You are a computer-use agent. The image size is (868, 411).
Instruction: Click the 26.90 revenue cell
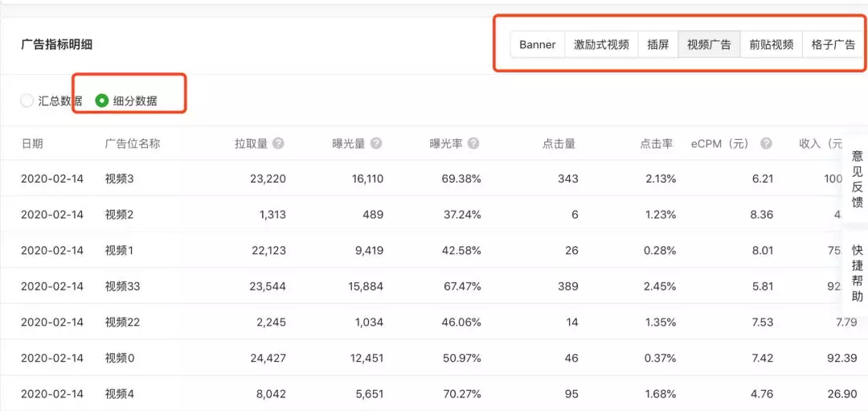[843, 394]
